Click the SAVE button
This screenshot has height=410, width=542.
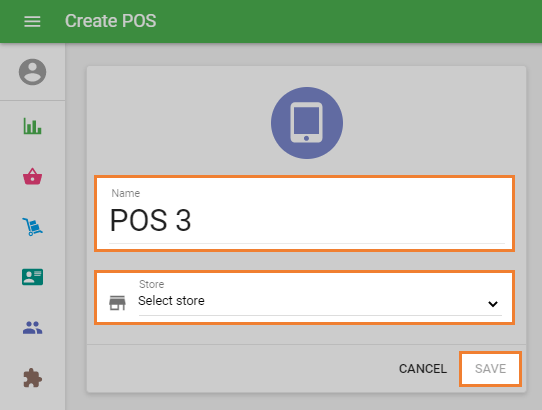tap(490, 369)
